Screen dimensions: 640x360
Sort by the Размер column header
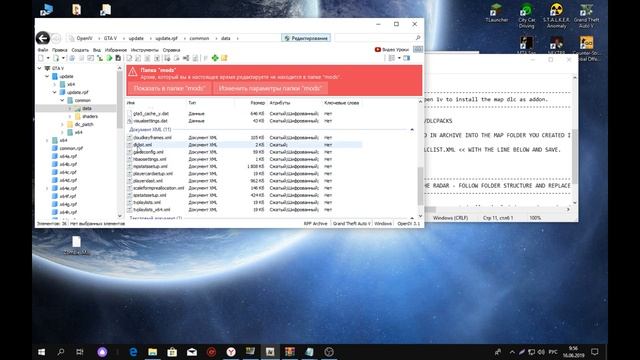click(258, 103)
